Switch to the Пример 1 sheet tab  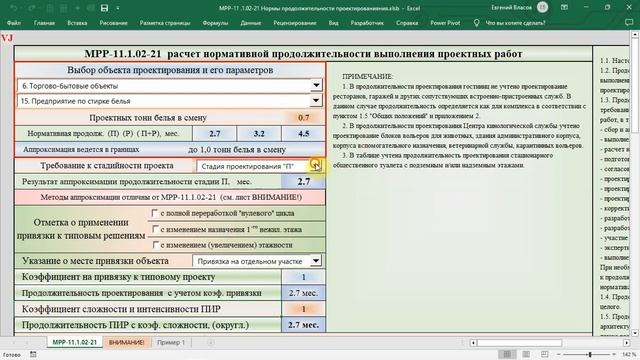[171, 342]
